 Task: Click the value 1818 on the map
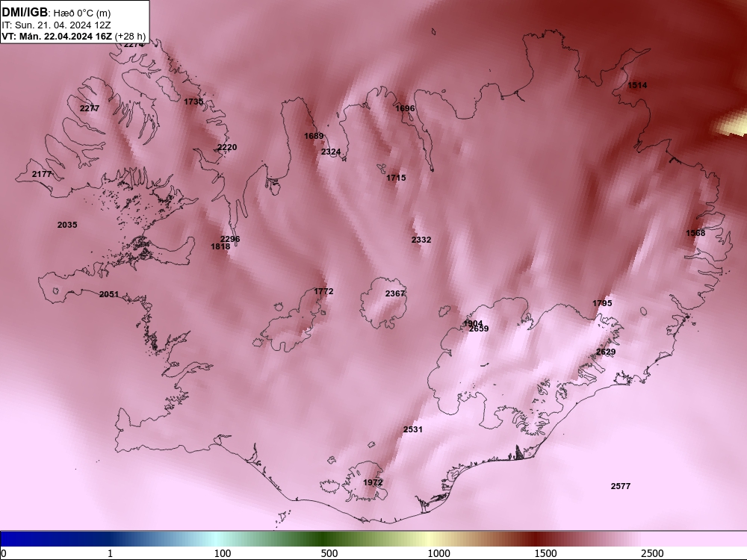coord(220,246)
